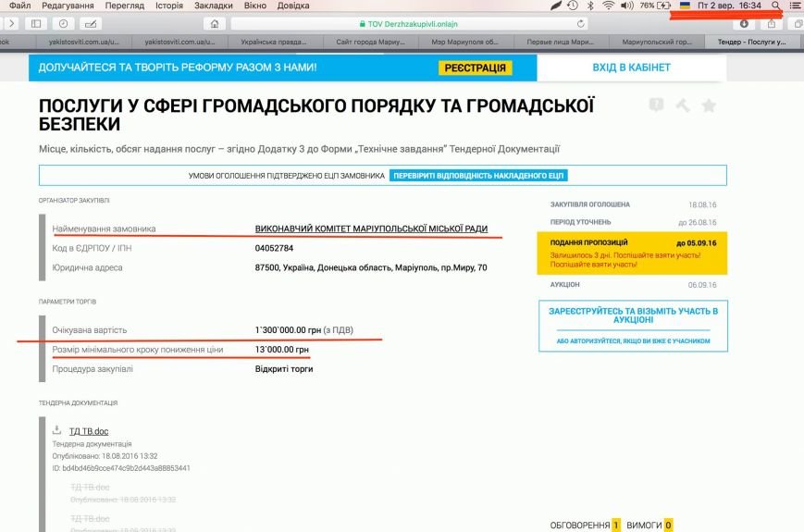Viewport: 804px width, 532px height.
Task: Switch to the Сайт города Мариу... tab
Action: click(370, 42)
